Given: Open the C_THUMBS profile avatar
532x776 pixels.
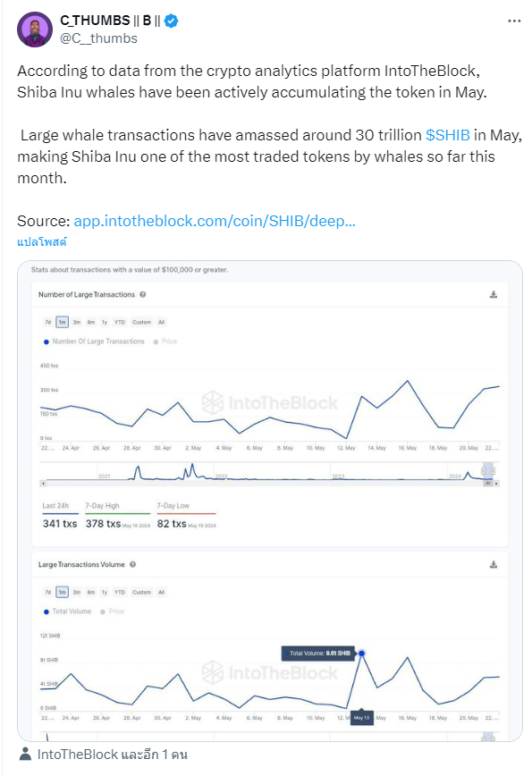Looking at the screenshot, I should tap(35, 30).
